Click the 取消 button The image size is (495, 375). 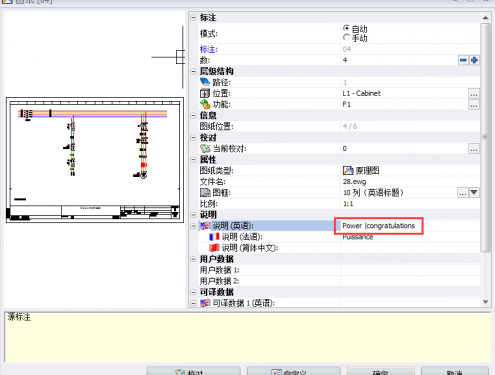coord(455,371)
